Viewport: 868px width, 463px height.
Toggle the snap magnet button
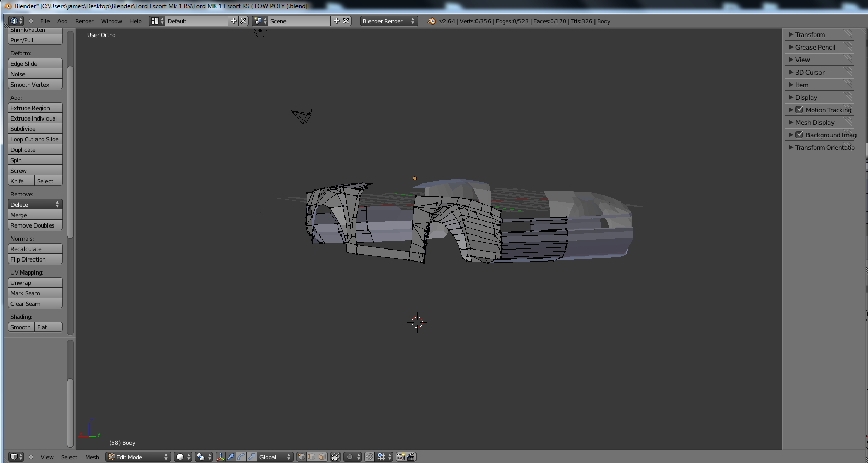pos(370,457)
